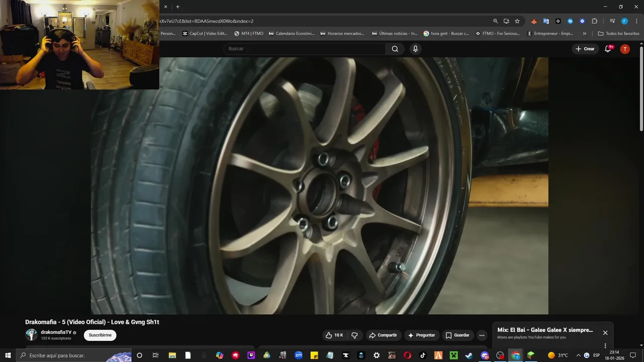This screenshot has width=644, height=362.
Task: Focus the YouTube Buscar search field
Action: pyautogui.click(x=304, y=49)
